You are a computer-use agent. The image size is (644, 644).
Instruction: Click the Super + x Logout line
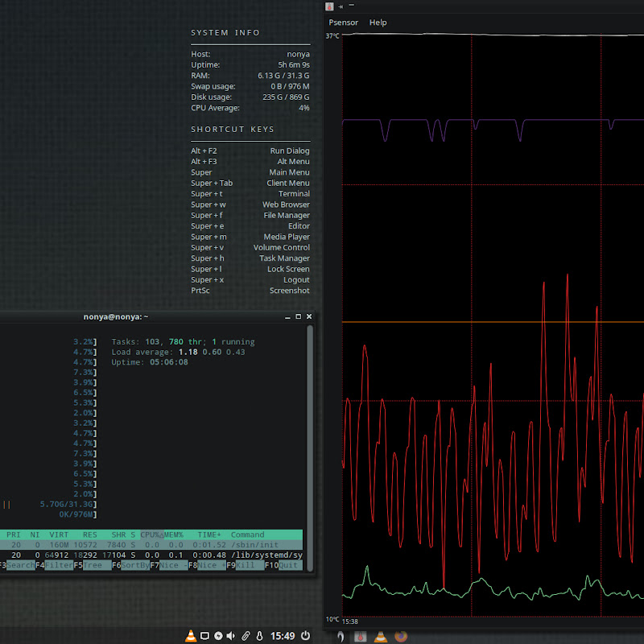[250, 279]
